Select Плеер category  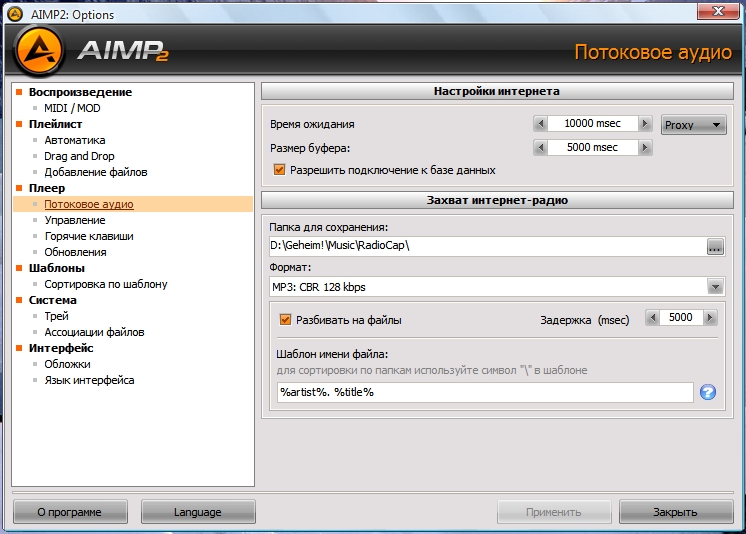pyautogui.click(x=47, y=188)
